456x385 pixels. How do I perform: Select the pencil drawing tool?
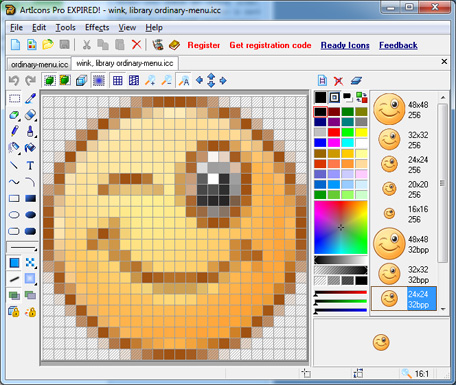click(14, 131)
